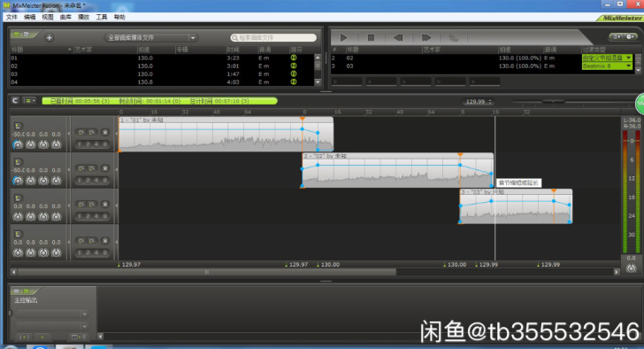Viewport: 644px width, 349px height.
Task: Collapse track one header with the small arrow
Action: click(69, 134)
